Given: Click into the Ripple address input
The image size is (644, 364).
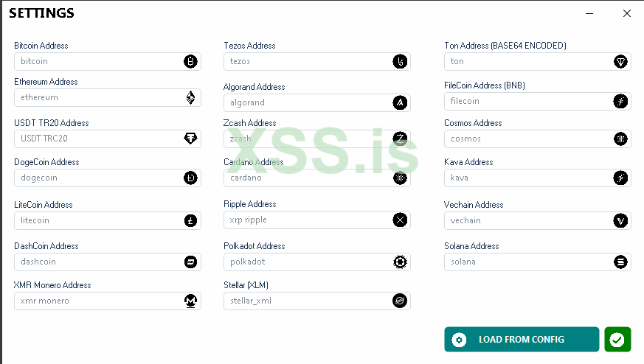Looking at the screenshot, I should point(307,220).
